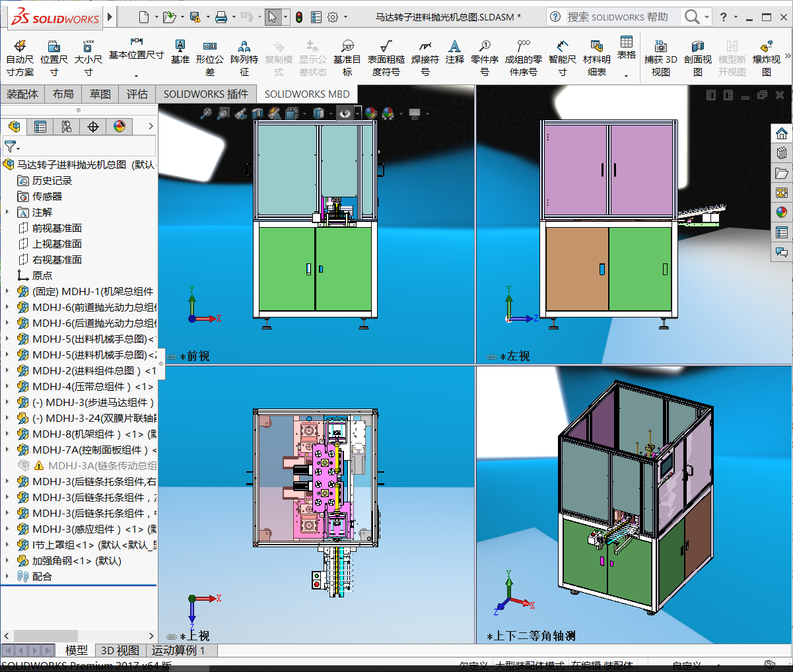Open the DimXpertManager crosshair tab
Viewport: 793px width, 672px height.
tap(93, 126)
